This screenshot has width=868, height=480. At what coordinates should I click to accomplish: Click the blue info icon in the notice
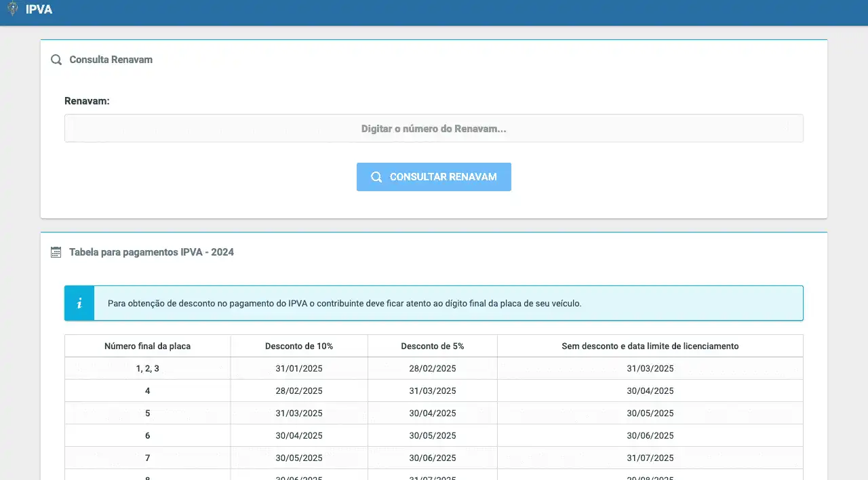pos(79,303)
